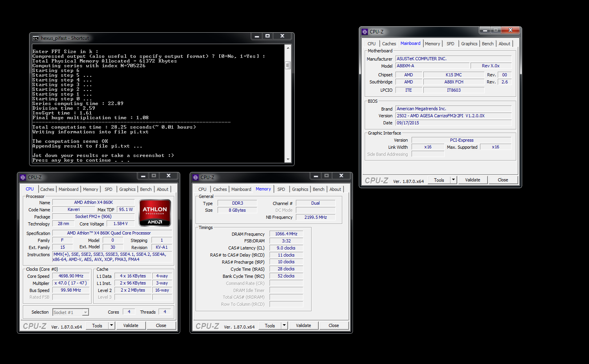Select Bench tab in Memory window
The image size is (589, 364).
319,189
